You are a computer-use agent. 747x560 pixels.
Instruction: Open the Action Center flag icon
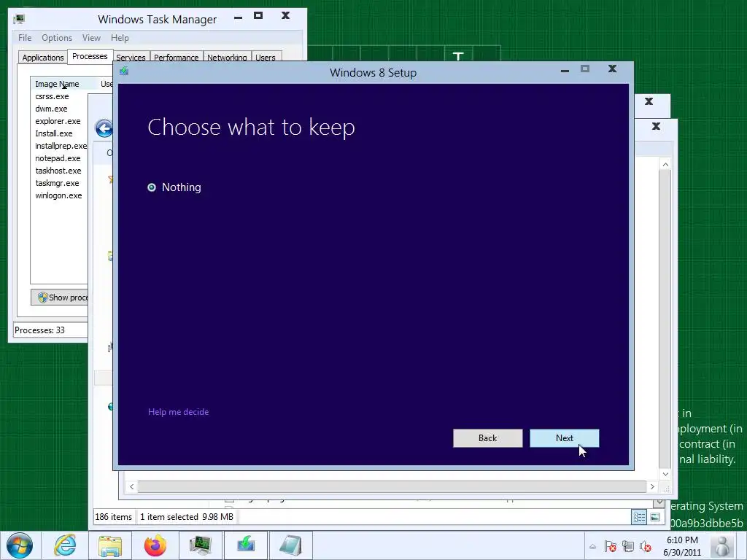(x=611, y=547)
